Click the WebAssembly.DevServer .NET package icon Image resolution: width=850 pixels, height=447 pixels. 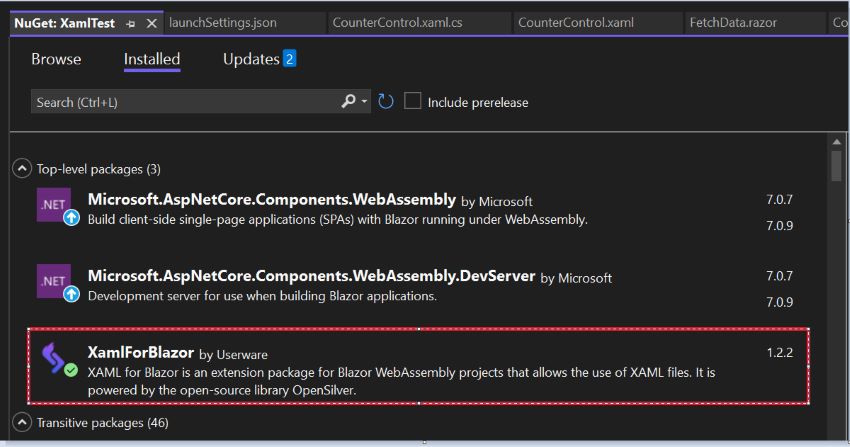(54, 282)
